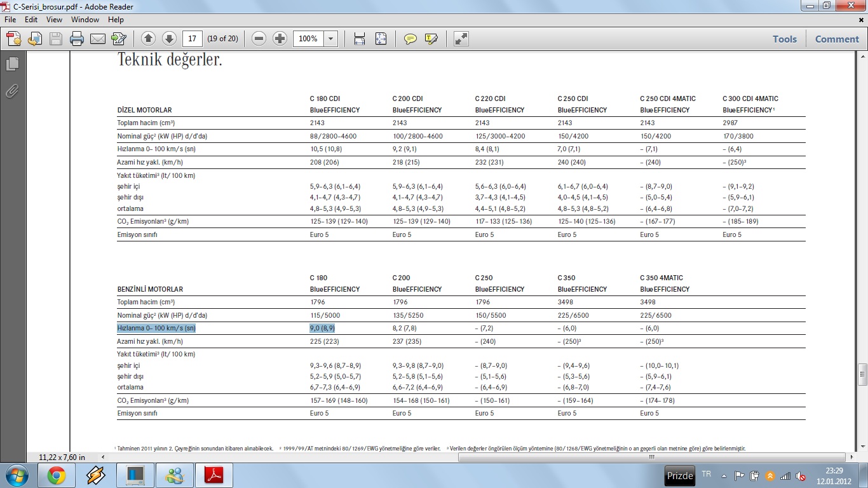Open the network signal tray icon
This screenshot has width=868, height=488.
tap(786, 475)
